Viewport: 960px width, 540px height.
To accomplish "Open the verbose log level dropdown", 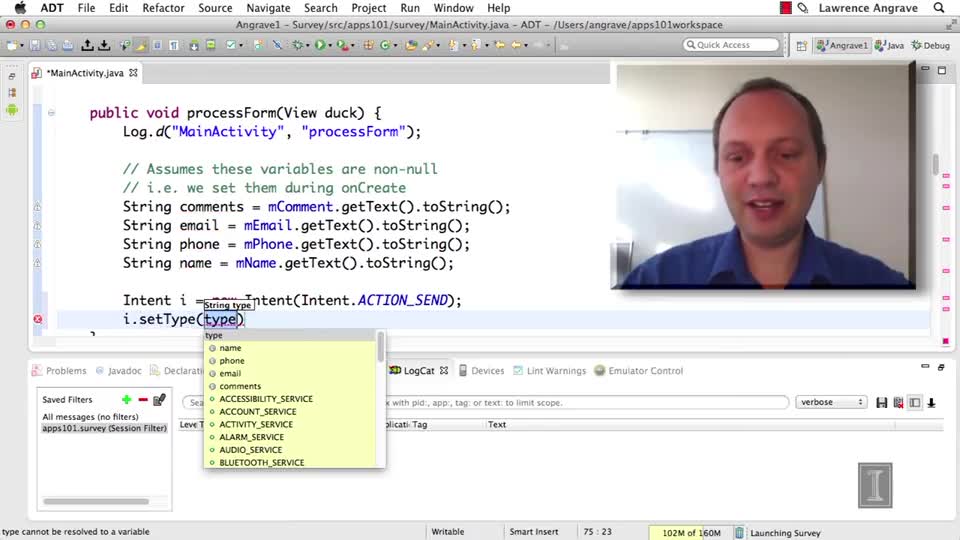I will tap(831, 402).
